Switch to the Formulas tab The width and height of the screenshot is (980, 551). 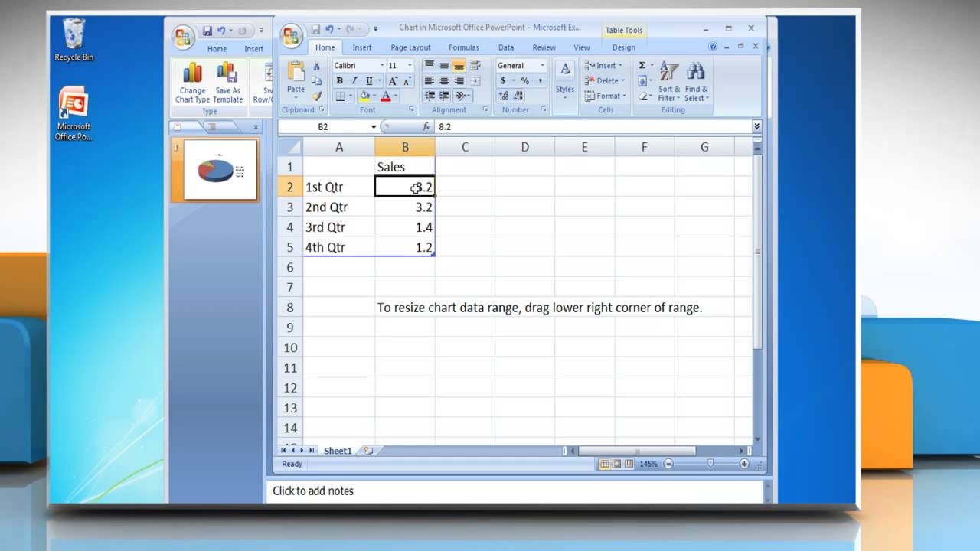[x=464, y=47]
